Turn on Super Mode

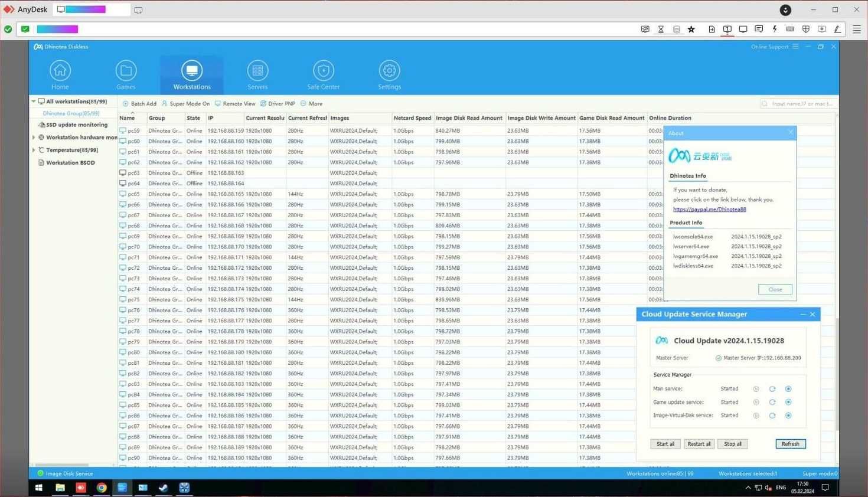185,103
